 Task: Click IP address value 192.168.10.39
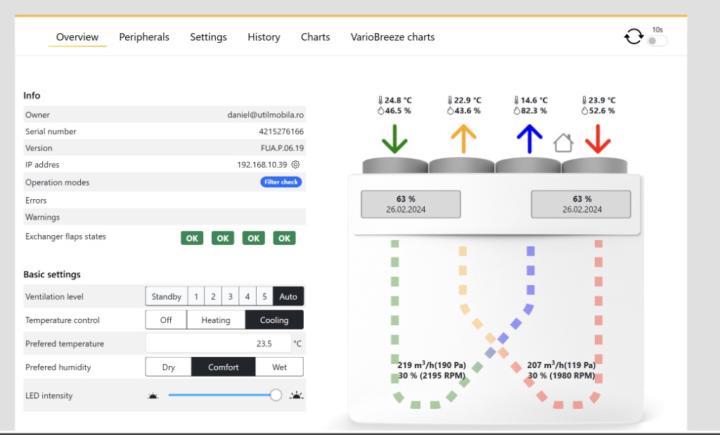262,164
